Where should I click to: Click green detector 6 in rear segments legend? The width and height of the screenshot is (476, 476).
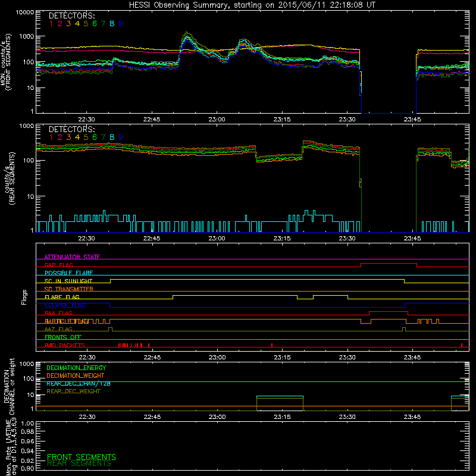[95, 137]
